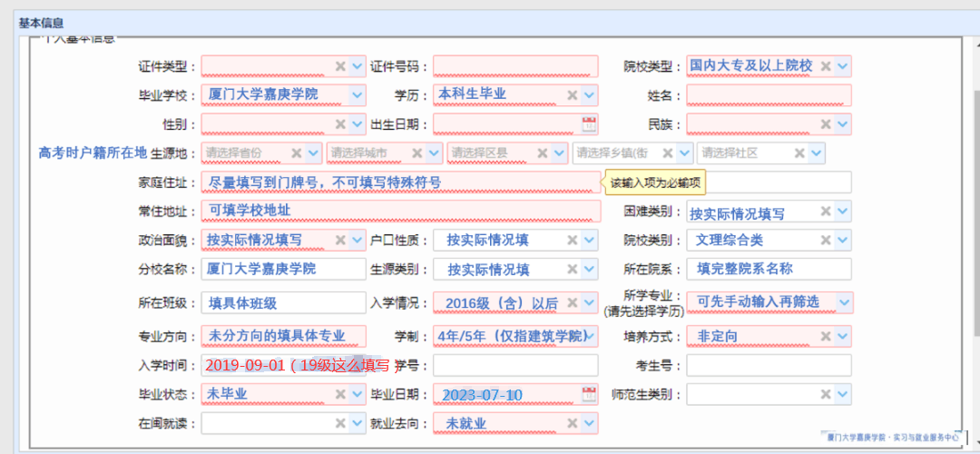Image resolution: width=980 pixels, height=454 pixels.
Task: Clear the 请选择乡镇 field with its X icon
Action: 668,153
